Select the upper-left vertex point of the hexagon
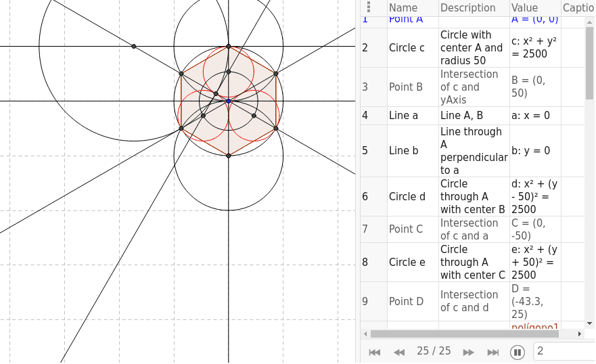Image resolution: width=596 pixels, height=364 pixels. click(x=181, y=74)
